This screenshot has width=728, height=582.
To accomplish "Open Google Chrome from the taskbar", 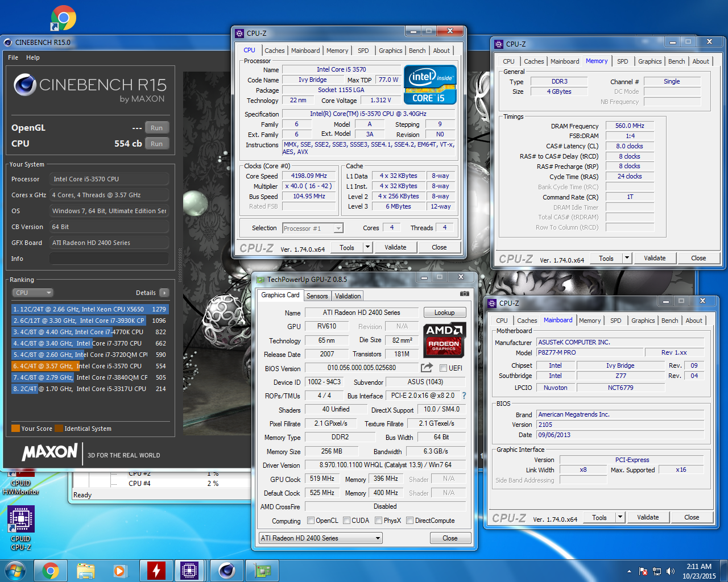I will click(51, 570).
